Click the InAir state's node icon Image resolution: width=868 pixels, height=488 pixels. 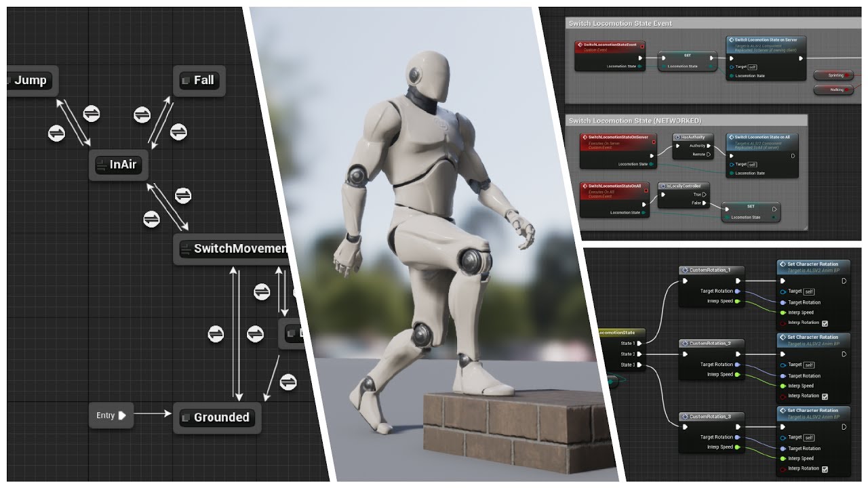[102, 165]
